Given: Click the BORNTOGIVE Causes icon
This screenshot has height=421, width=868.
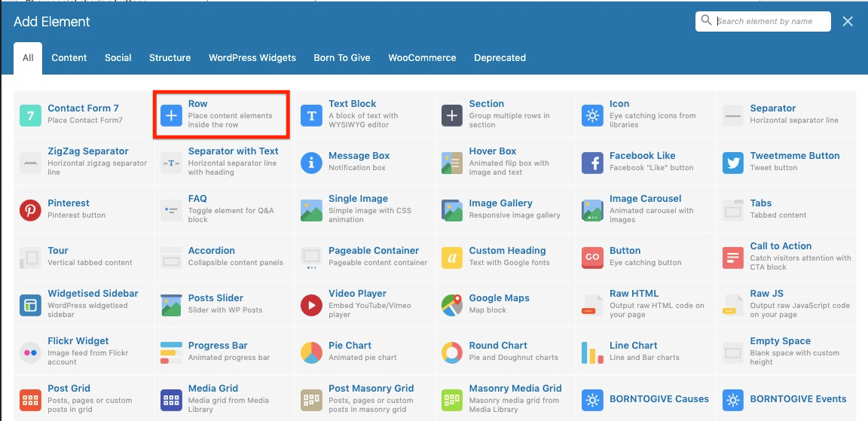Looking at the screenshot, I should [x=592, y=400].
